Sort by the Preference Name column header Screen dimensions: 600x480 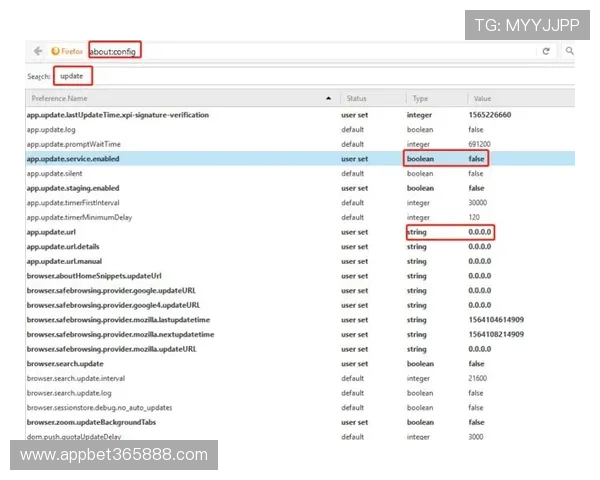click(x=150, y=99)
